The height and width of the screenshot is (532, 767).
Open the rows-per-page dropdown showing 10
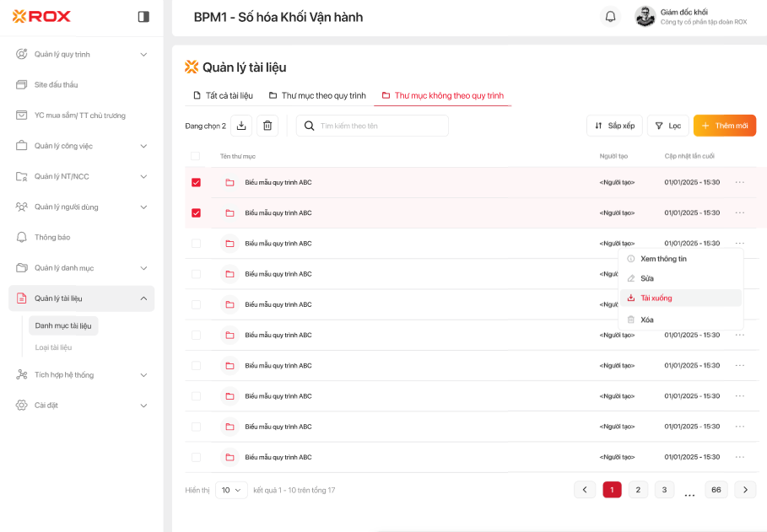point(231,490)
